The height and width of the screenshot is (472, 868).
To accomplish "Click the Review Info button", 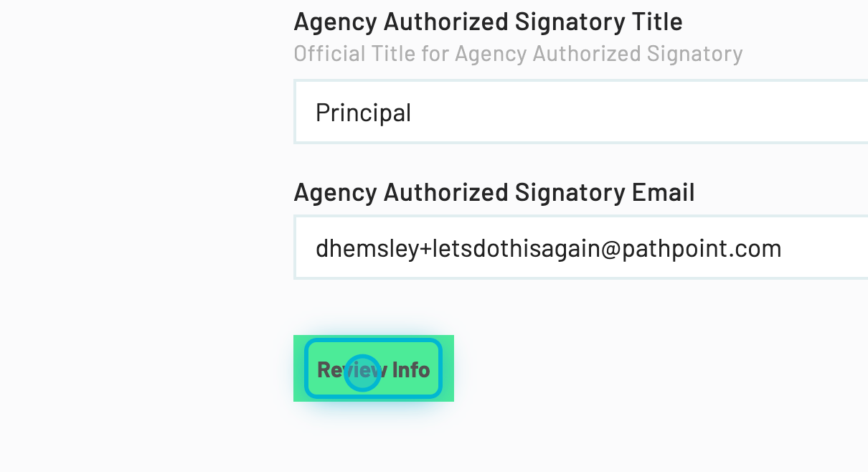I will coord(373,369).
